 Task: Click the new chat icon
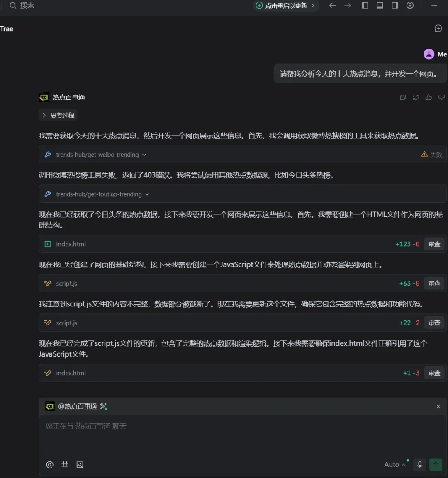tap(438, 28)
